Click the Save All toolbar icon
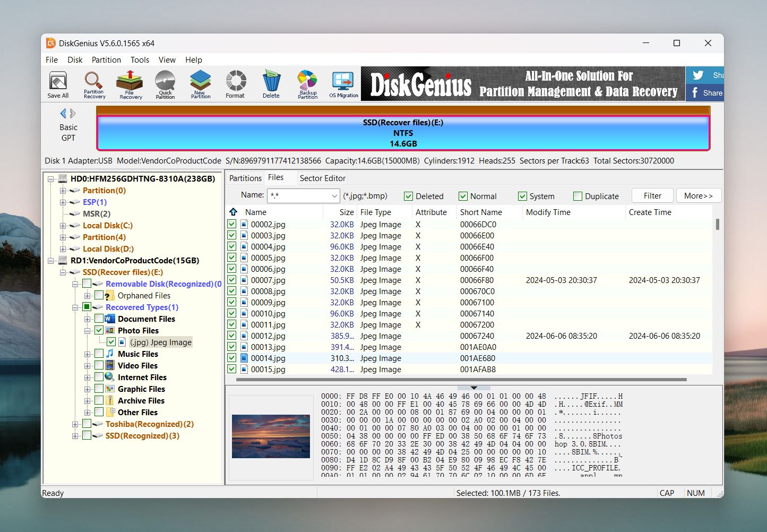The width and height of the screenshot is (767, 532). [x=58, y=84]
